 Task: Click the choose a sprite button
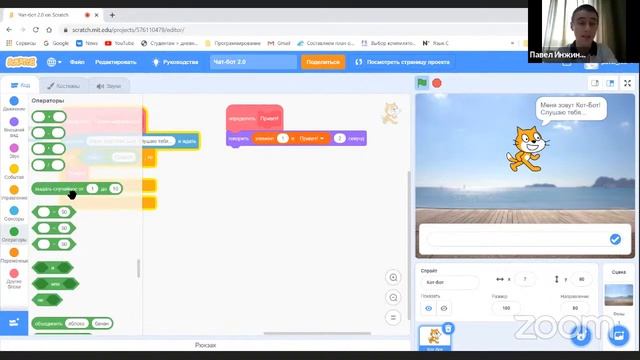point(581,336)
